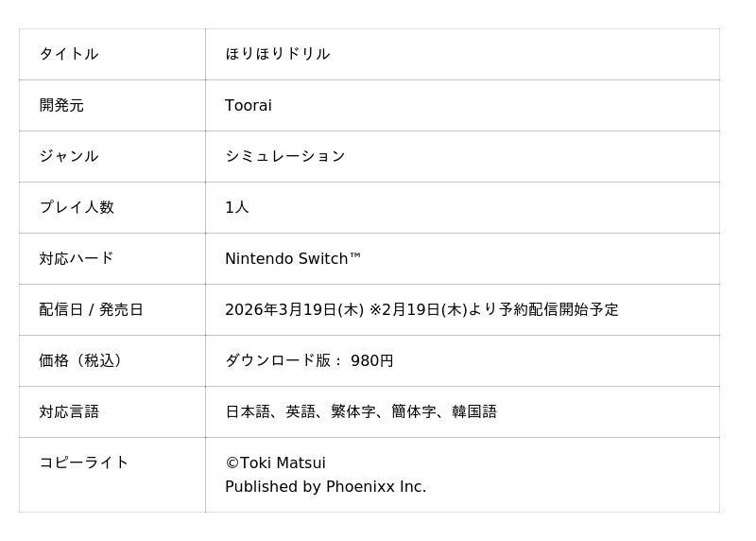Select the Nintendo Switch™ platform text

pyautogui.click(x=293, y=258)
